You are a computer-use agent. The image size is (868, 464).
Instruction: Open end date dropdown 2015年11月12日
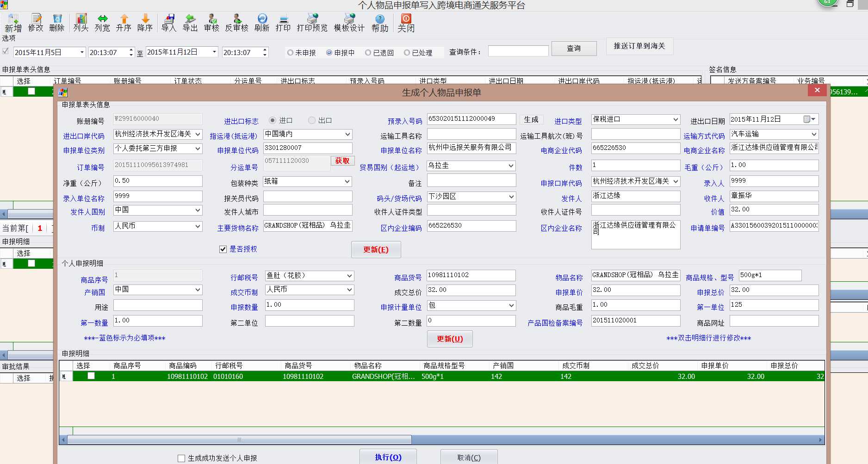coord(215,52)
